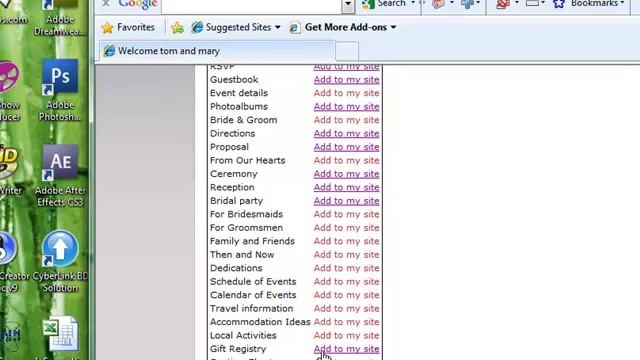The image size is (640, 360).
Task: Click the Gift Registry label text
Action: click(238, 349)
